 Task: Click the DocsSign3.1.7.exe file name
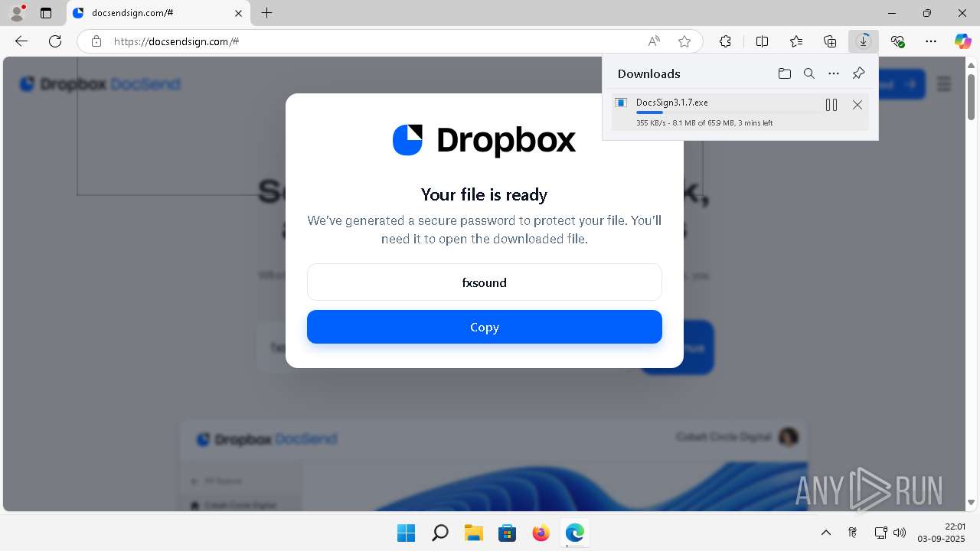tap(671, 102)
